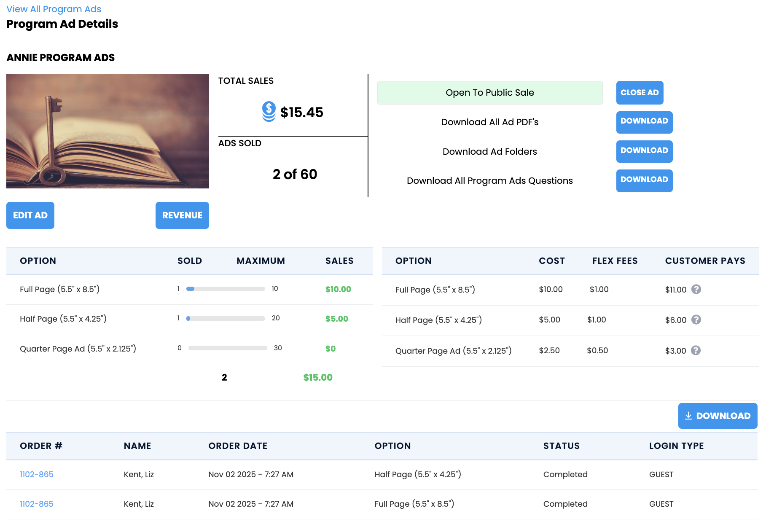Click help icon beside $11.00 customer price
This screenshot has height=532, width=774.
(696, 289)
